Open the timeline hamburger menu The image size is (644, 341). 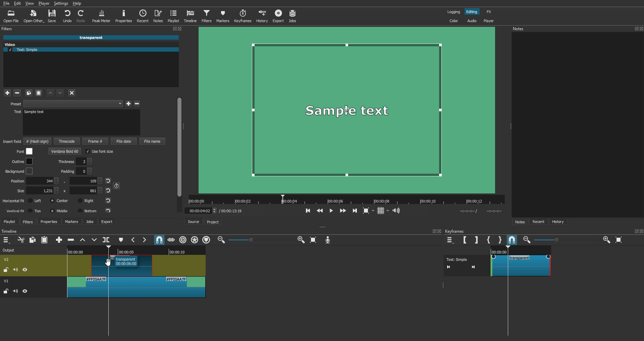coord(6,240)
